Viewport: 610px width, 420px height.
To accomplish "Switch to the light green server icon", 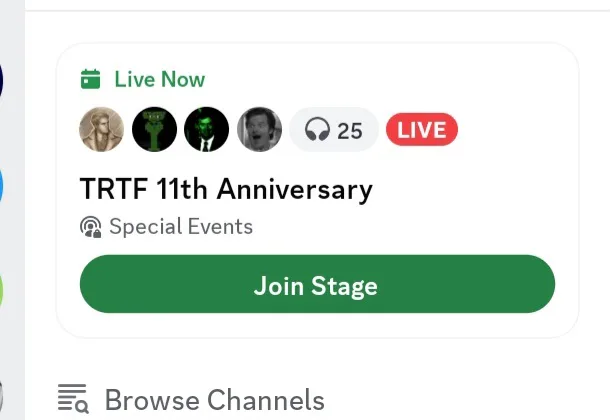I will (2, 290).
